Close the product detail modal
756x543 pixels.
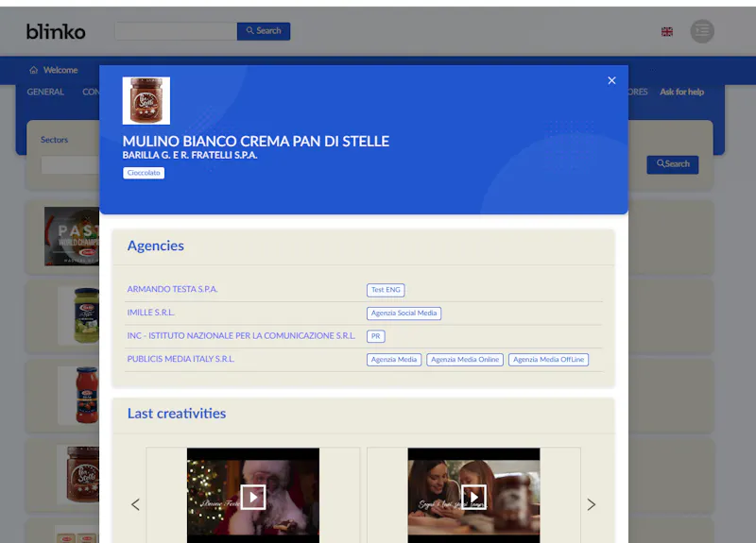pos(611,80)
